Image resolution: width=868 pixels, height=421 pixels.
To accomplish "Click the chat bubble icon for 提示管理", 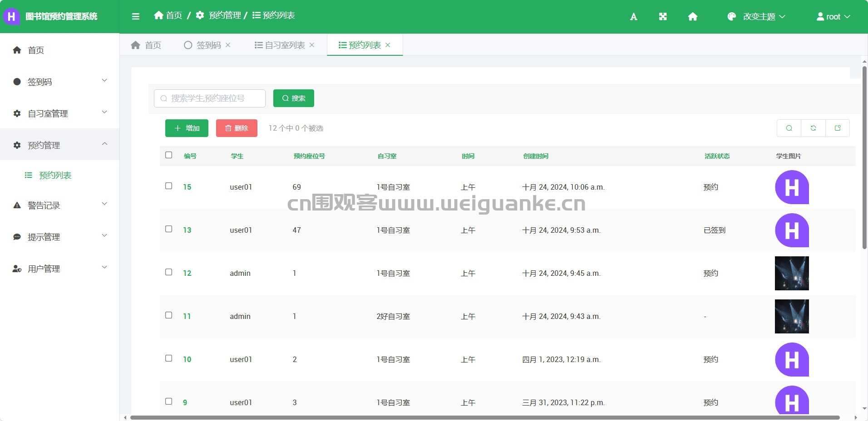I will point(17,237).
